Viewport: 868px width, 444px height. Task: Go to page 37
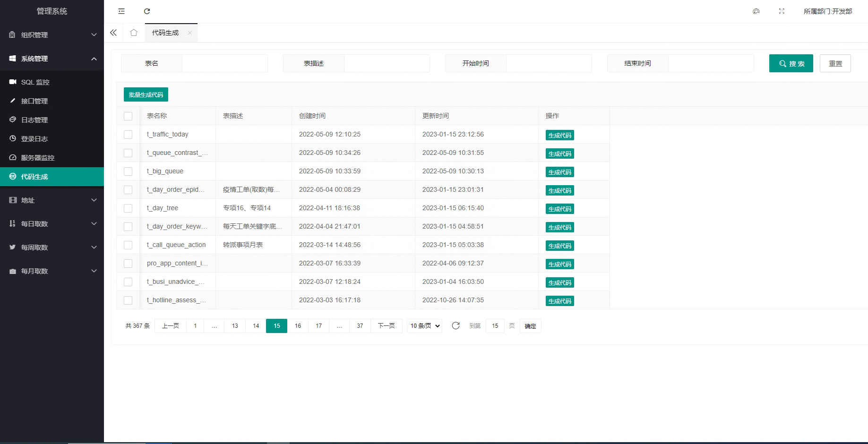[360, 326]
